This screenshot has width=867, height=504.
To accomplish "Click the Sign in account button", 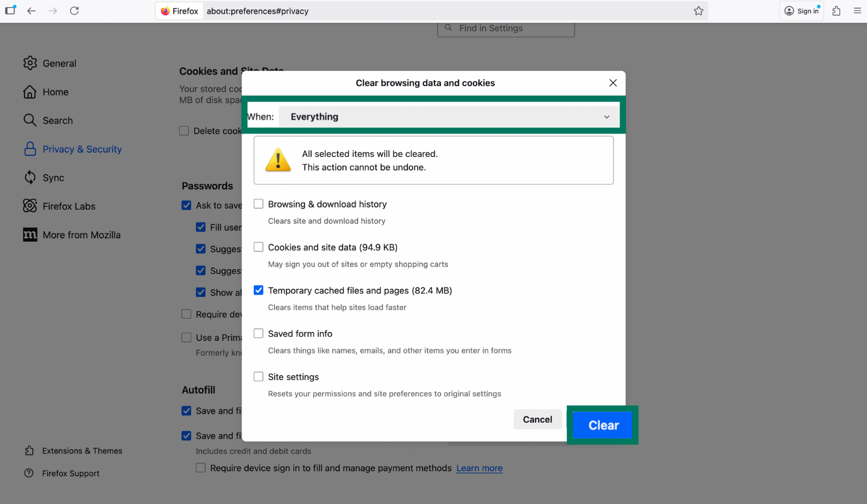I will click(801, 11).
